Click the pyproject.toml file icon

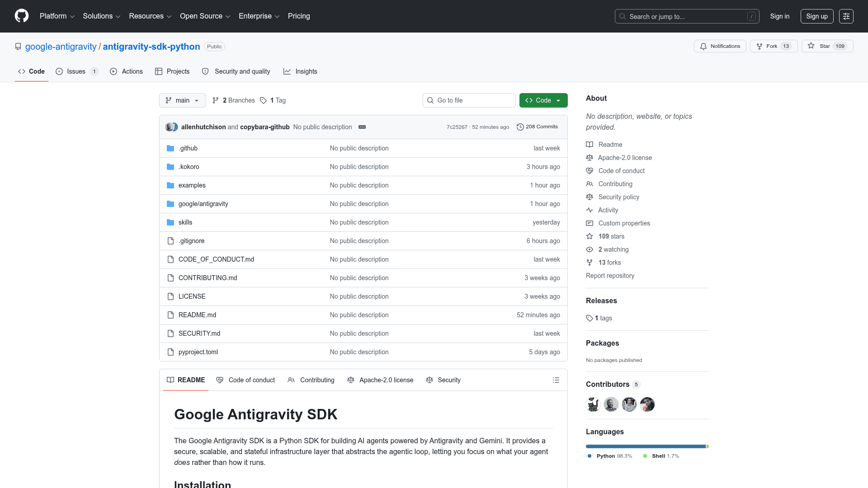[170, 352]
